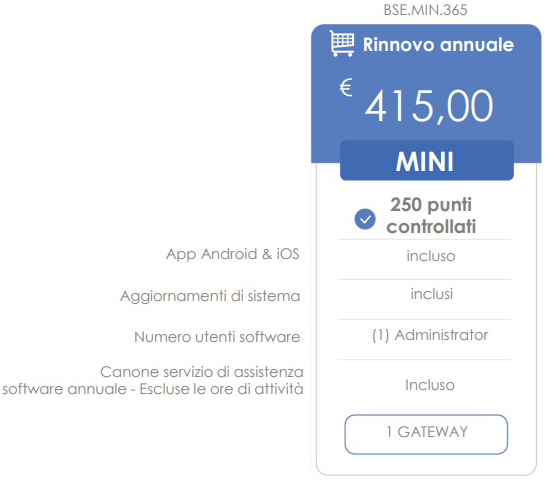Click the blue plan header banner
The image size is (550, 500).
coord(426,94)
